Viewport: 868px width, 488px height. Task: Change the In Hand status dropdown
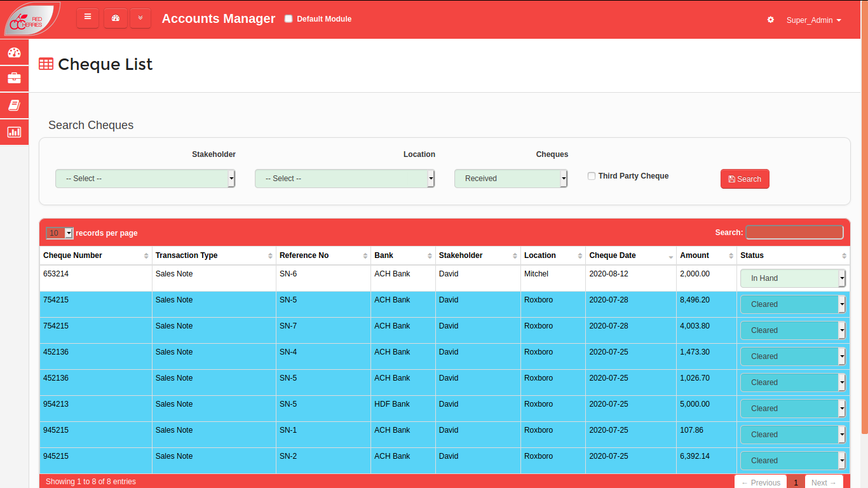[792, 278]
